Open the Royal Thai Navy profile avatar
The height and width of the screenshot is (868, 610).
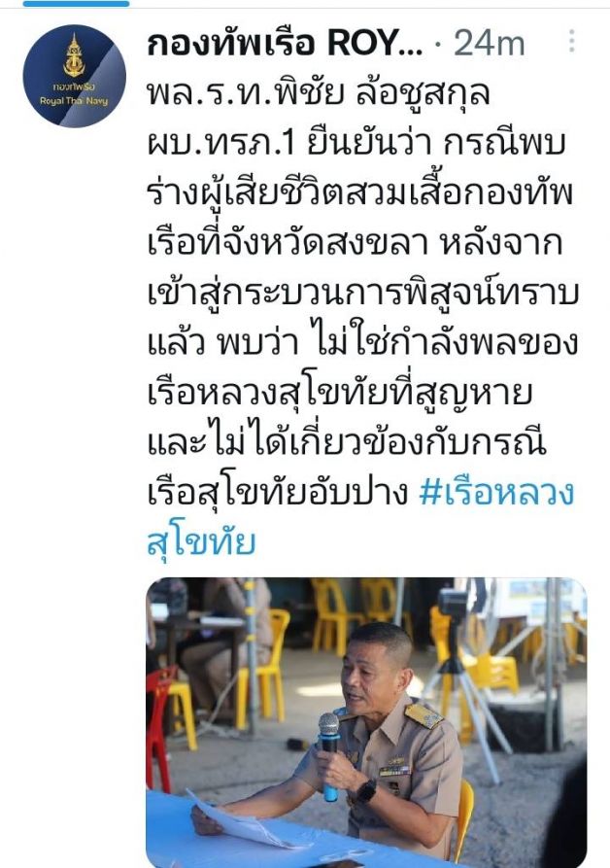click(x=74, y=76)
